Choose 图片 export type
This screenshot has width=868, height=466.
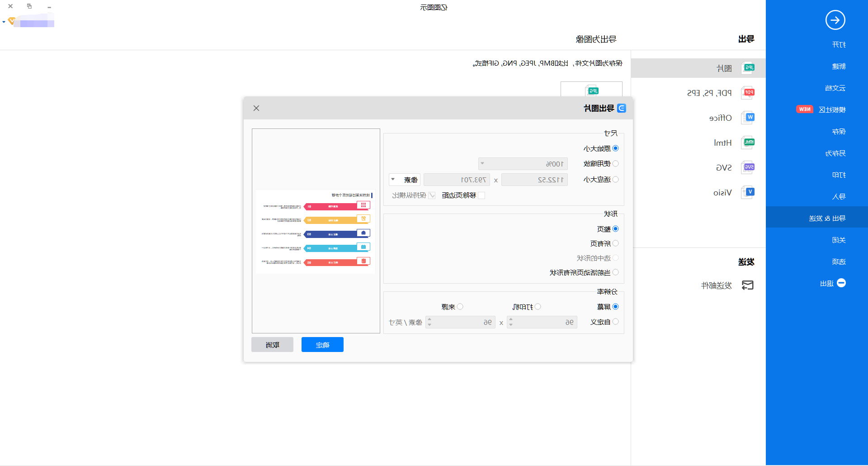click(698, 68)
